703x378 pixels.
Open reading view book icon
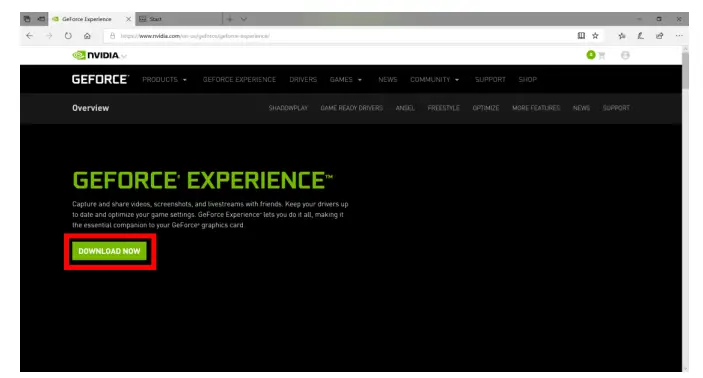click(581, 35)
